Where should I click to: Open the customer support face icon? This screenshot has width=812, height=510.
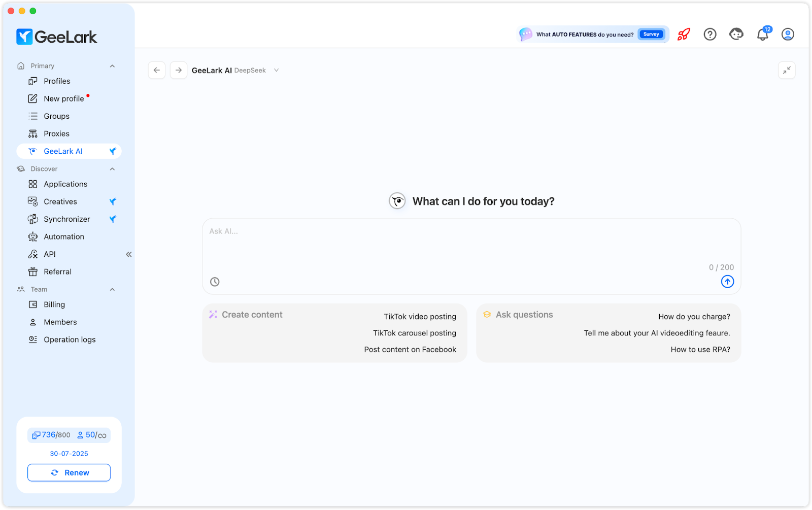736,34
